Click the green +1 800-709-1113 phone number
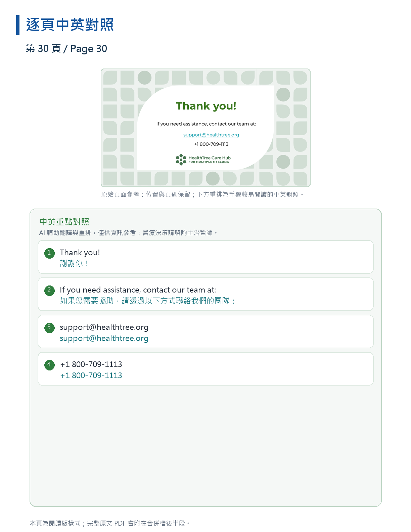The height and width of the screenshot is (532, 411). pos(91,375)
